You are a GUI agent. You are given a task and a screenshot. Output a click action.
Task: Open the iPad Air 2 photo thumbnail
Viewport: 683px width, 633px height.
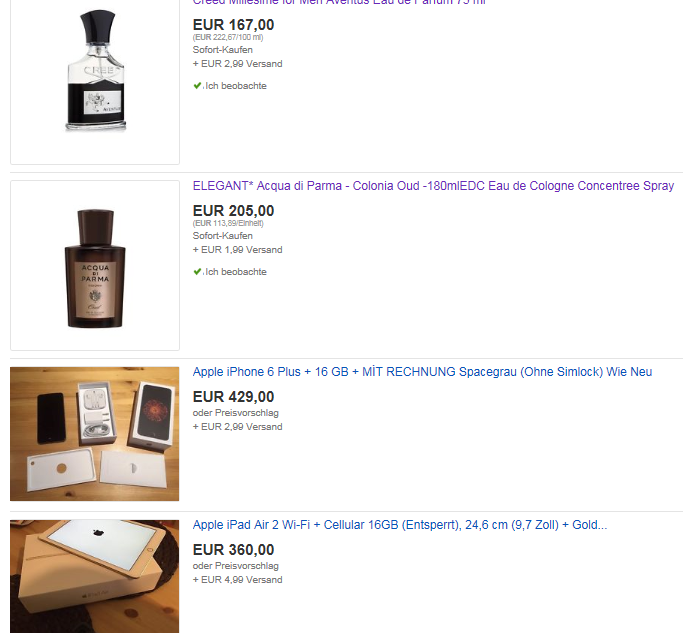[x=95, y=576]
